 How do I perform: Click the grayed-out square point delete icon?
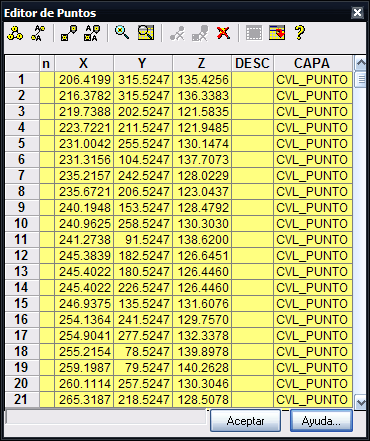point(200,33)
